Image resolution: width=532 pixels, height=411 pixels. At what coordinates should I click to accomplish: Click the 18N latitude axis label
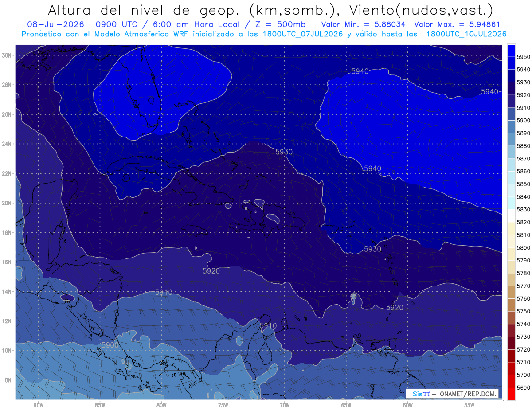click(7, 233)
